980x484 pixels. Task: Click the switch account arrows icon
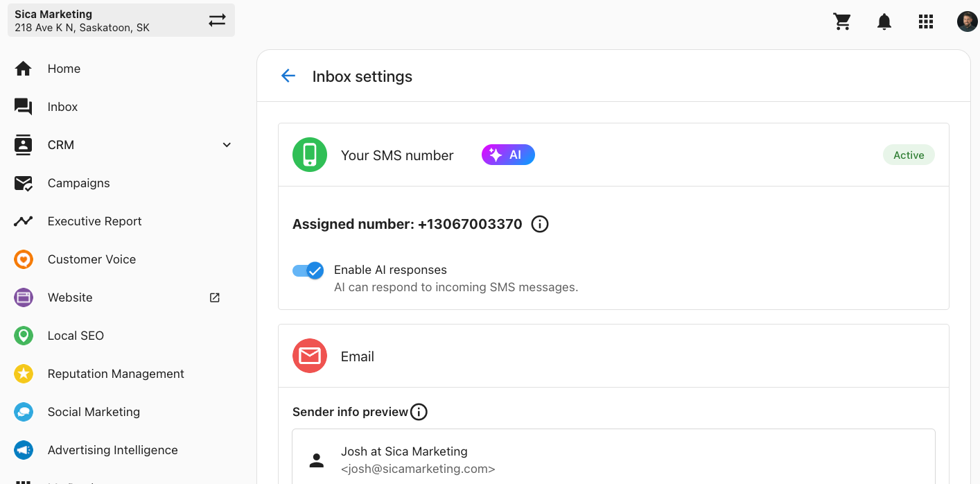218,20
